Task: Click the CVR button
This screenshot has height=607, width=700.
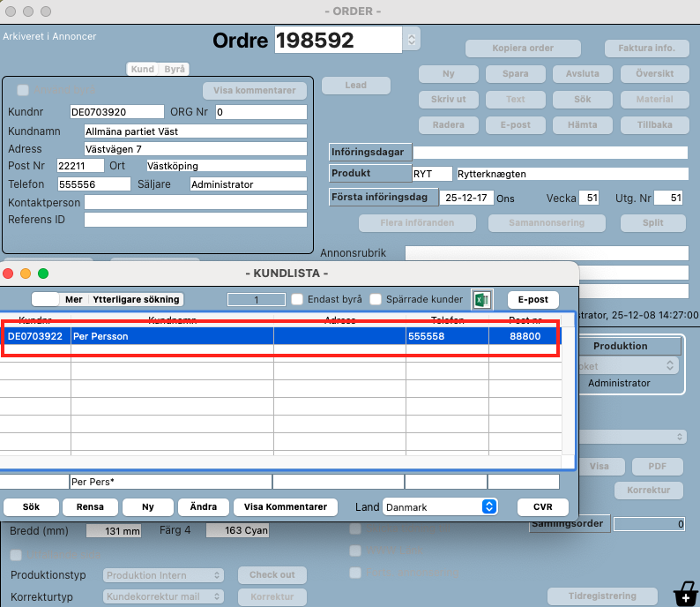Action: (537, 506)
